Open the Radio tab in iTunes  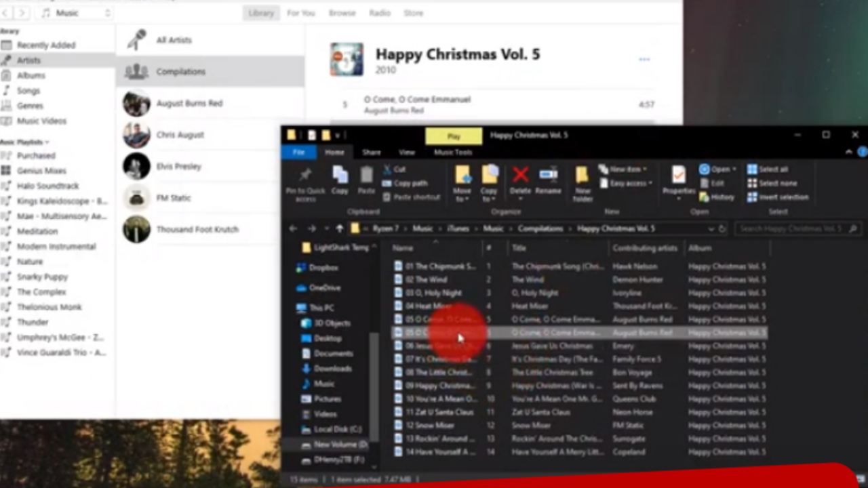pyautogui.click(x=380, y=13)
